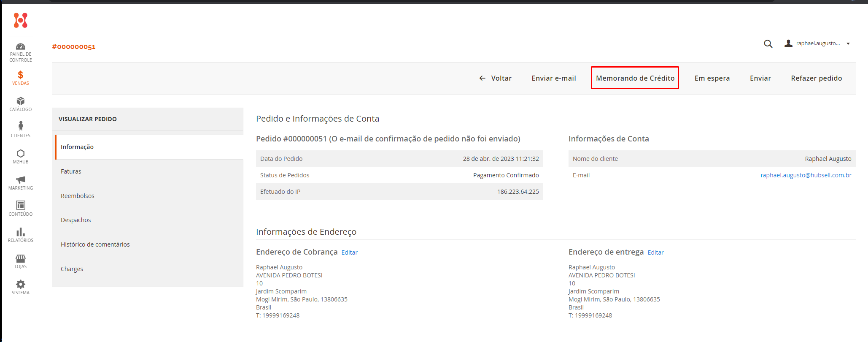Switch to the Faturas tab
The image size is (868, 342).
click(71, 171)
